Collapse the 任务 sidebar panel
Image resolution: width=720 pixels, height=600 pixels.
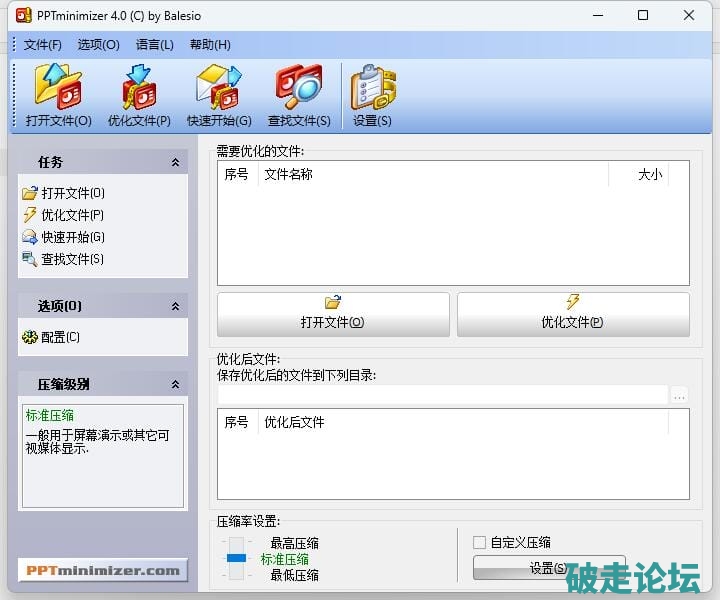(x=175, y=162)
